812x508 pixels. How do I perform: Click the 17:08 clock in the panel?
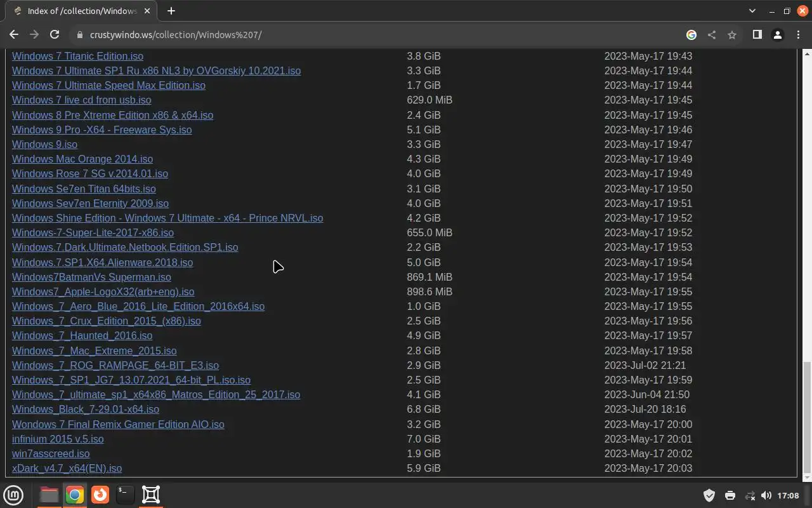click(x=788, y=495)
